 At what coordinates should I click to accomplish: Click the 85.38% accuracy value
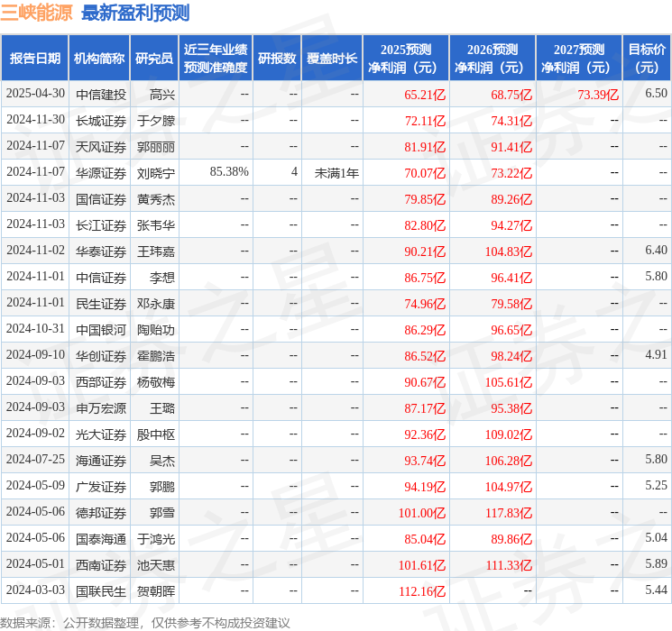229,172
